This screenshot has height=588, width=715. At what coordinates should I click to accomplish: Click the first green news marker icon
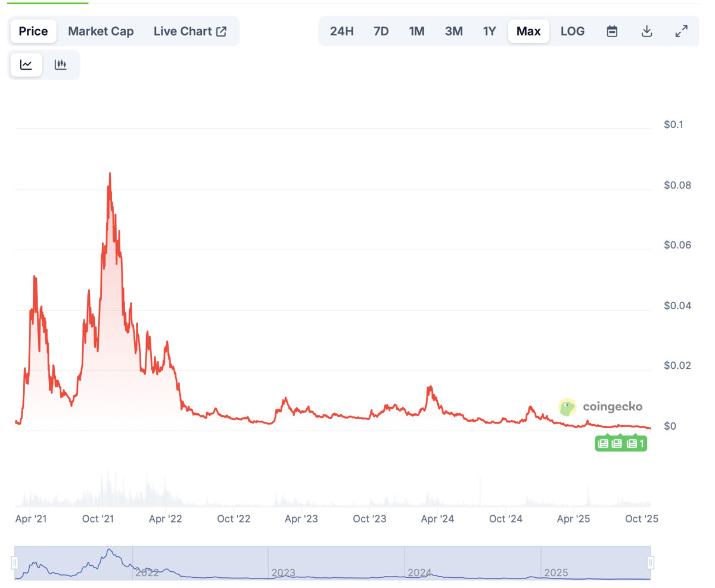pyautogui.click(x=603, y=443)
